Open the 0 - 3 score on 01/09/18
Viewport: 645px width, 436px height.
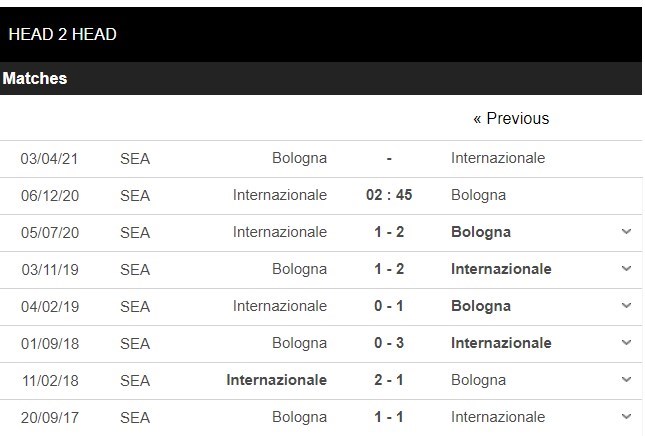(x=388, y=343)
